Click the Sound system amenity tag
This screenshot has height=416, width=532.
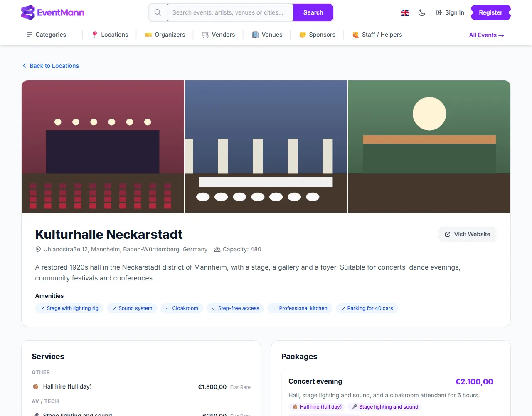(x=132, y=308)
